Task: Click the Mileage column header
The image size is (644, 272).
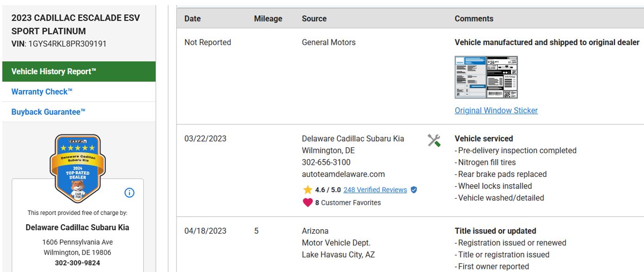Action: (x=268, y=19)
